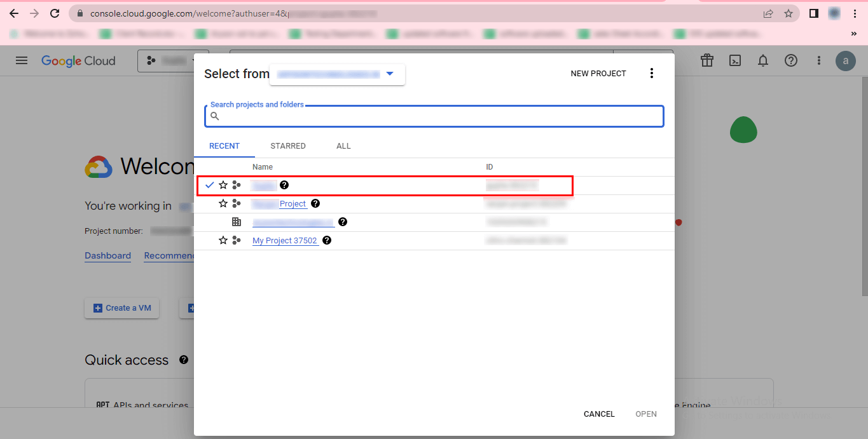Star the currently selected checked project

pyautogui.click(x=223, y=185)
